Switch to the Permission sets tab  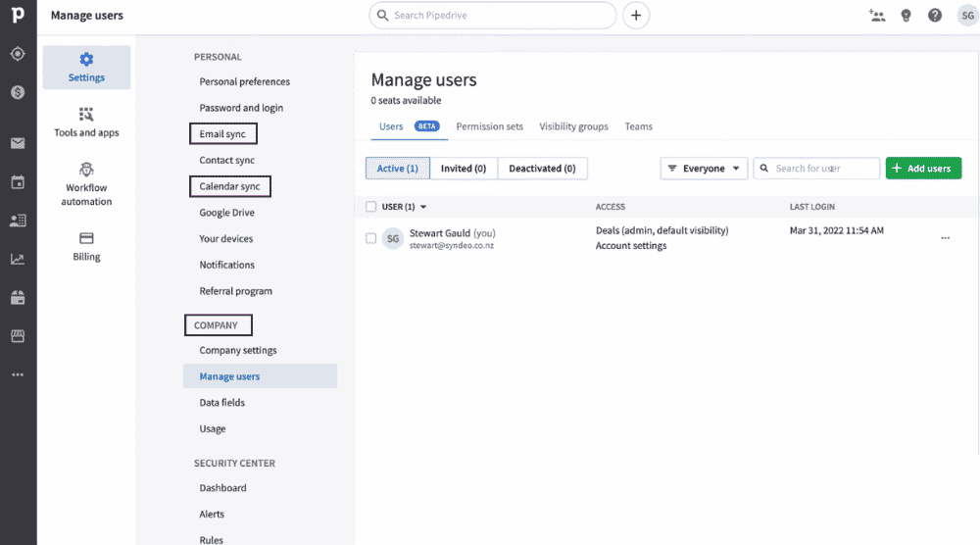click(x=489, y=126)
